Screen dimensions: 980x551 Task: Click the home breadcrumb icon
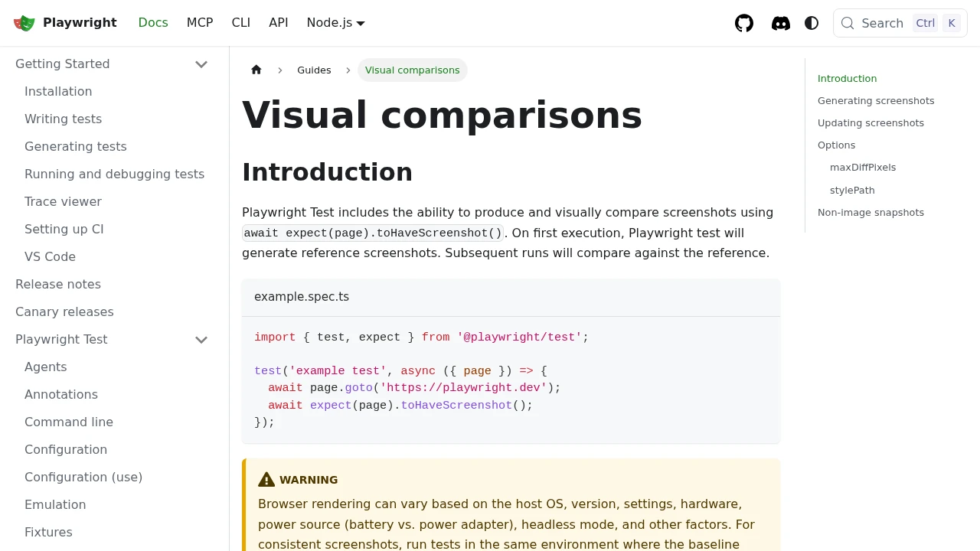[256, 70]
